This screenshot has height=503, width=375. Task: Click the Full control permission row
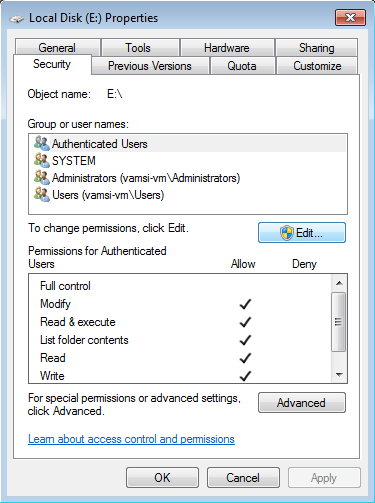180,286
